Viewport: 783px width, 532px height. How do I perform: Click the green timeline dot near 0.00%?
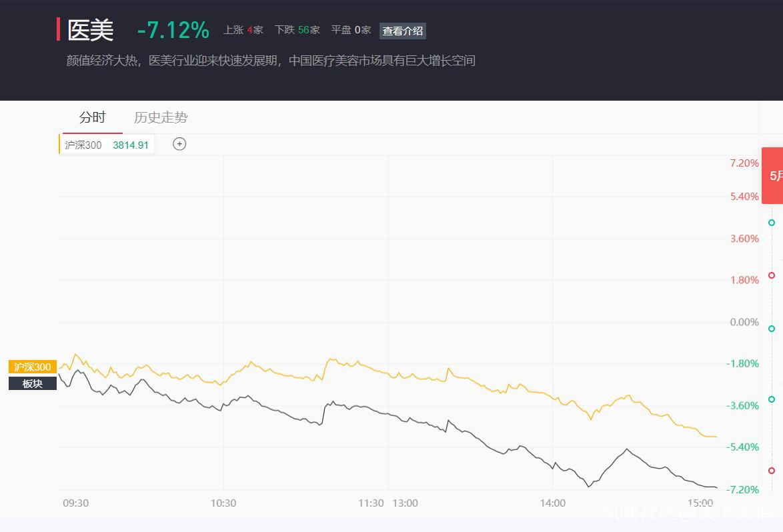pyautogui.click(x=772, y=329)
